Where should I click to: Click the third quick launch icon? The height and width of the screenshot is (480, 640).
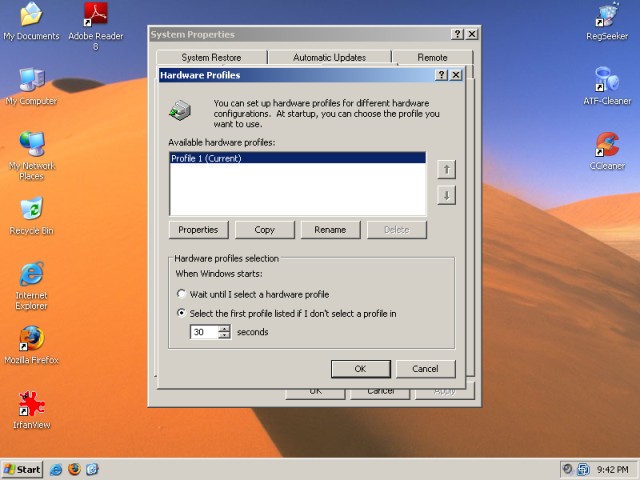point(92,469)
